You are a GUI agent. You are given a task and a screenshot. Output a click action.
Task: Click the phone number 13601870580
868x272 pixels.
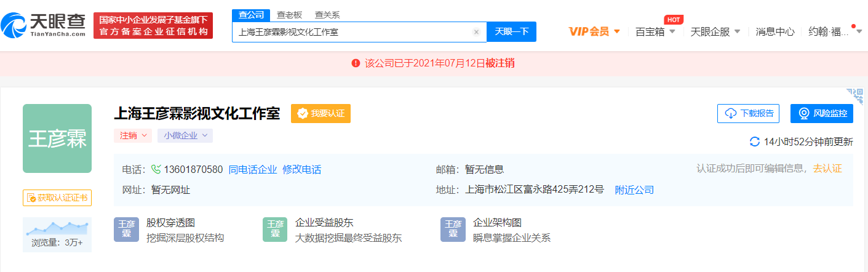coord(193,170)
